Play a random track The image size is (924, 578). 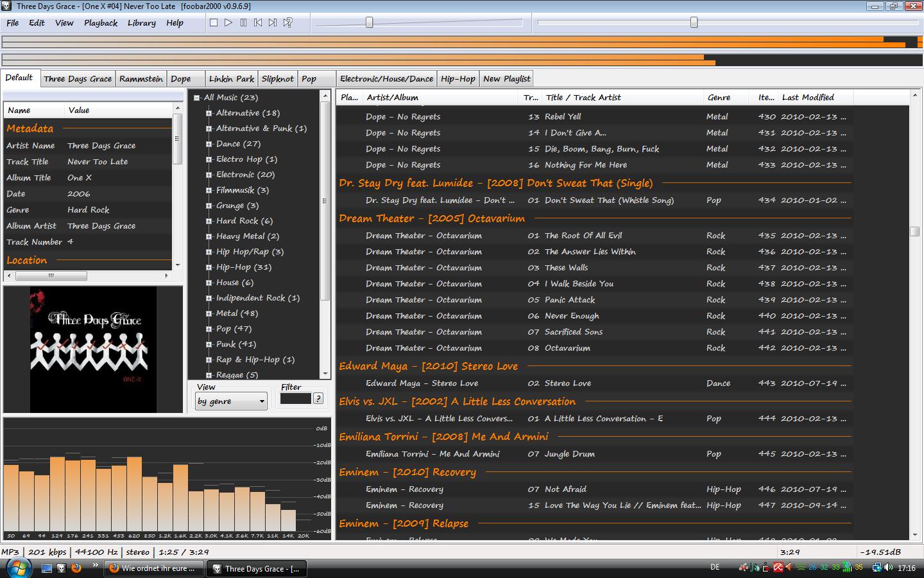(x=288, y=22)
